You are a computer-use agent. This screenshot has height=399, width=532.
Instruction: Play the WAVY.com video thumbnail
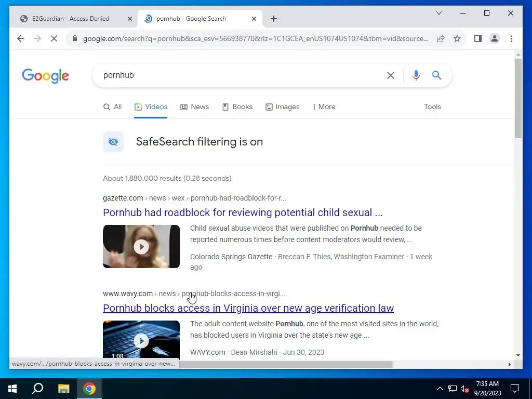pos(141,340)
